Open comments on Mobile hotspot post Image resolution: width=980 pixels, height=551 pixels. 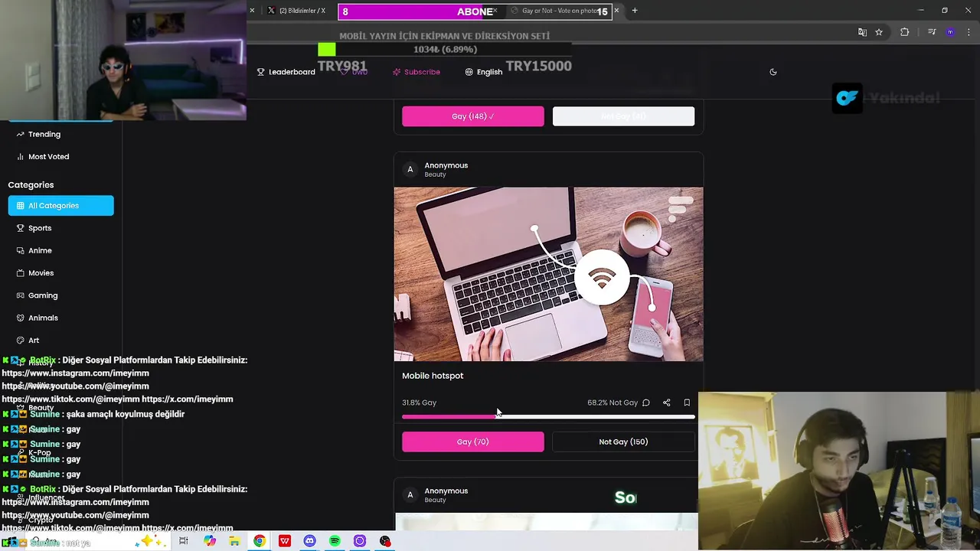(646, 403)
